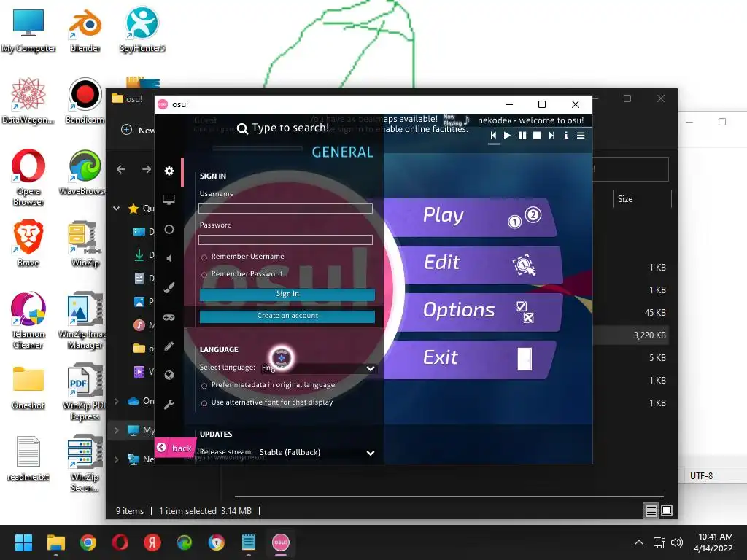Open the Gameplay circle section in osu! options
The height and width of the screenshot is (560, 747).
[169, 230]
